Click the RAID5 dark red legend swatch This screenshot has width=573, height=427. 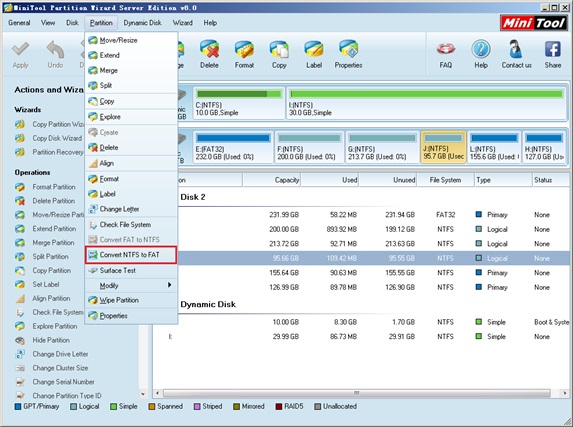[279, 407]
